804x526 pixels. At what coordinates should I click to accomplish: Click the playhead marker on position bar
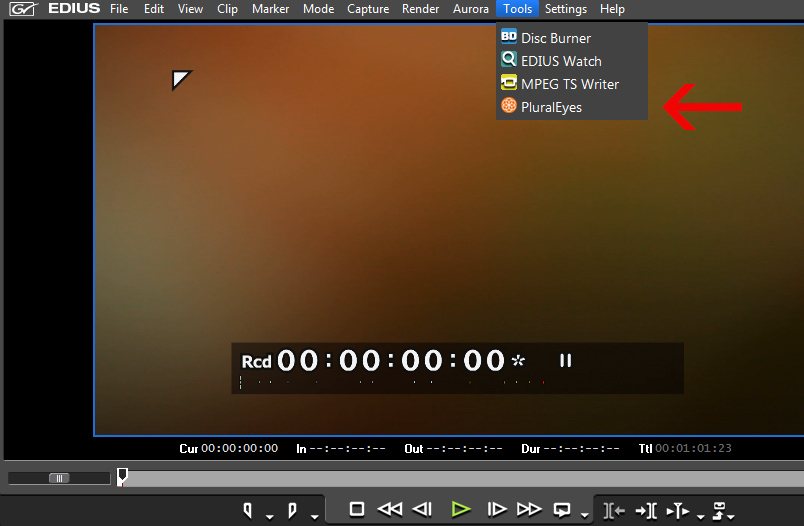[x=122, y=476]
